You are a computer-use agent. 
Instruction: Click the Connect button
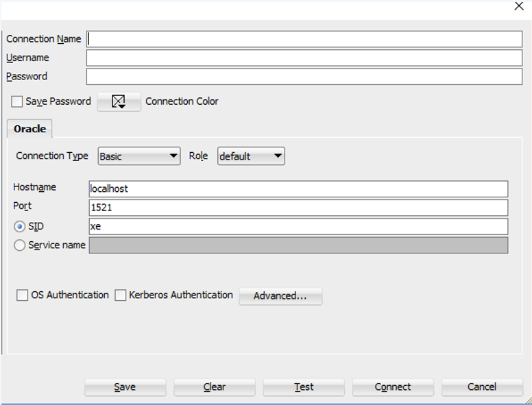(393, 387)
